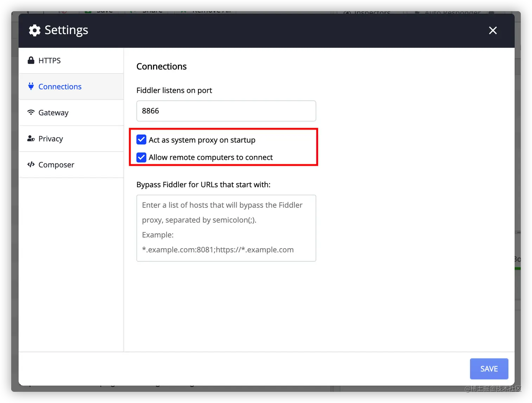Click 'Bypass Fiddler for URLs that start with:' label

[x=203, y=185]
